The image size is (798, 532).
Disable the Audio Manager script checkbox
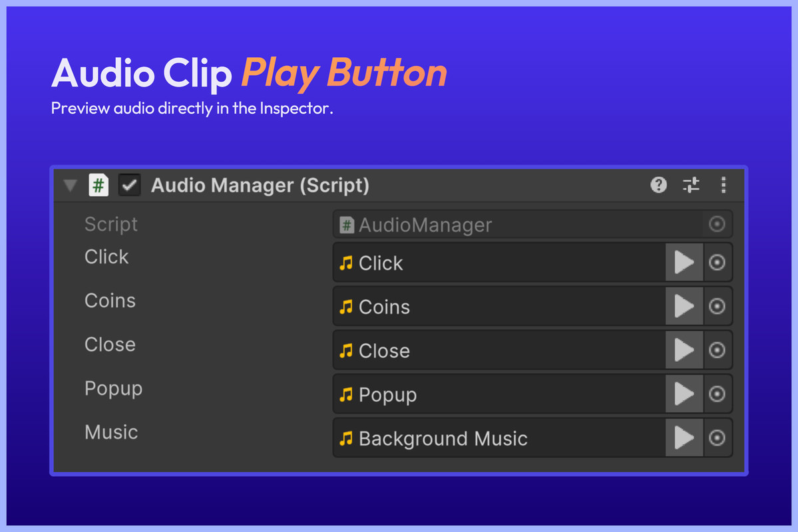pos(129,185)
